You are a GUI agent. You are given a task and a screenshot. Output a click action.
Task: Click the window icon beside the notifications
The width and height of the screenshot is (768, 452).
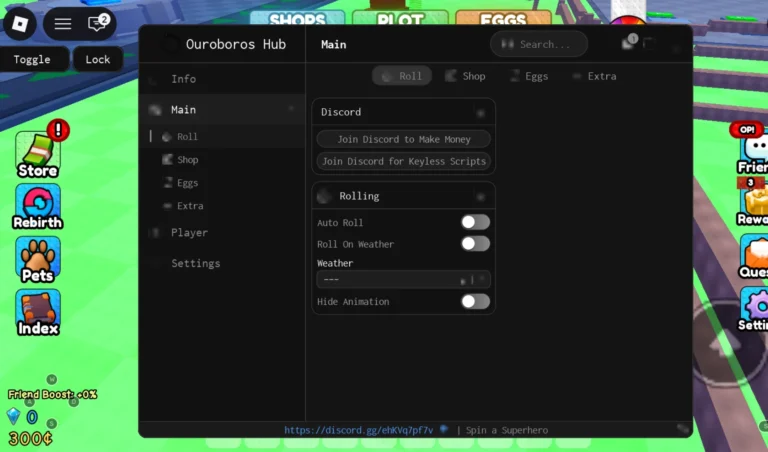pyautogui.click(x=649, y=44)
